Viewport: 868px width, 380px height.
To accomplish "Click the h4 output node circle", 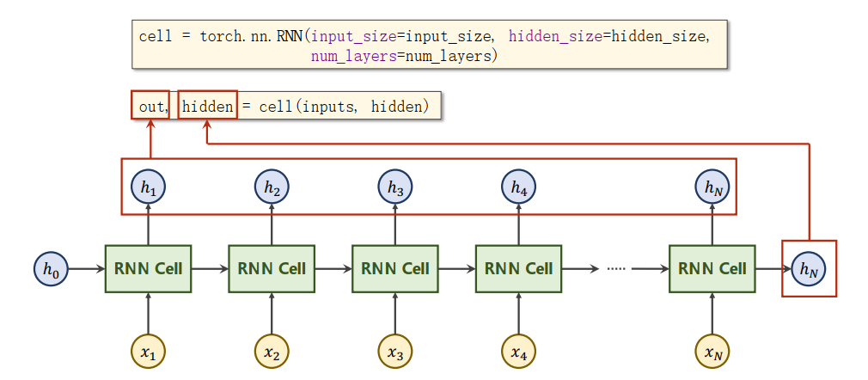I will (519, 187).
